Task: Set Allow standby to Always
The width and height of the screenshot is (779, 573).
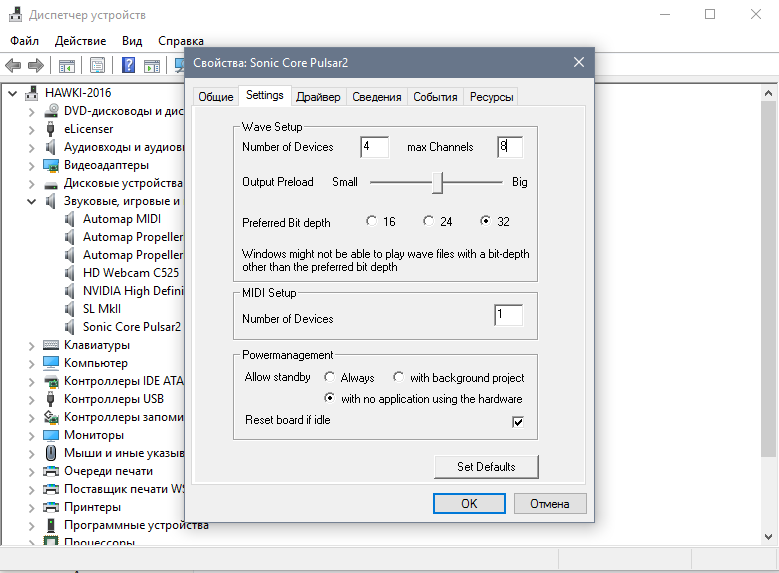Action: pyautogui.click(x=329, y=377)
